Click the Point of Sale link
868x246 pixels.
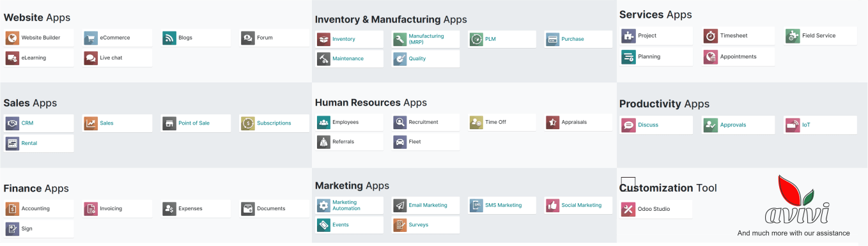tap(194, 123)
